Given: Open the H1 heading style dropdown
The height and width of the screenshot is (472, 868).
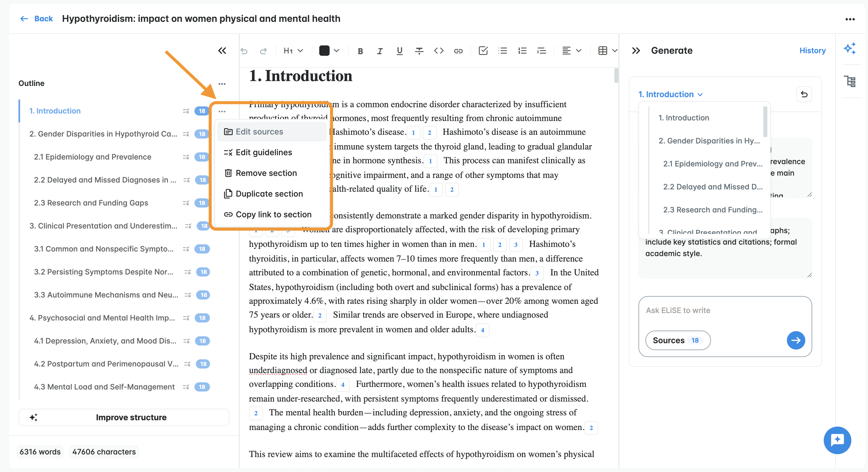Looking at the screenshot, I should 293,51.
